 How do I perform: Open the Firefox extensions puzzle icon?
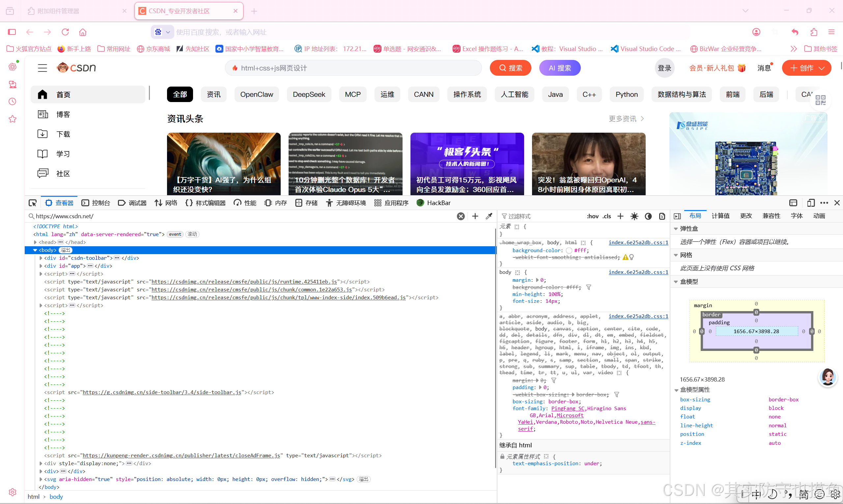click(x=814, y=32)
